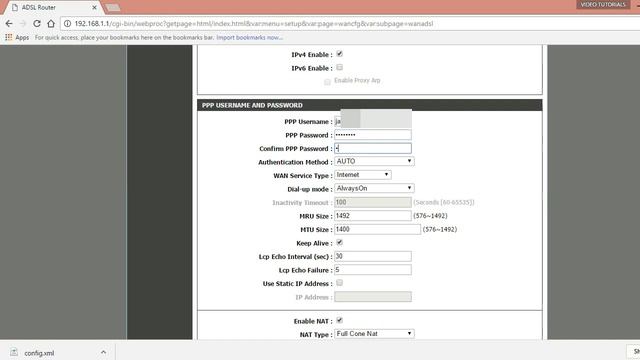This screenshot has height=360, width=640.
Task: Open the downloaded config.xml file
Action: pyautogui.click(x=39, y=353)
